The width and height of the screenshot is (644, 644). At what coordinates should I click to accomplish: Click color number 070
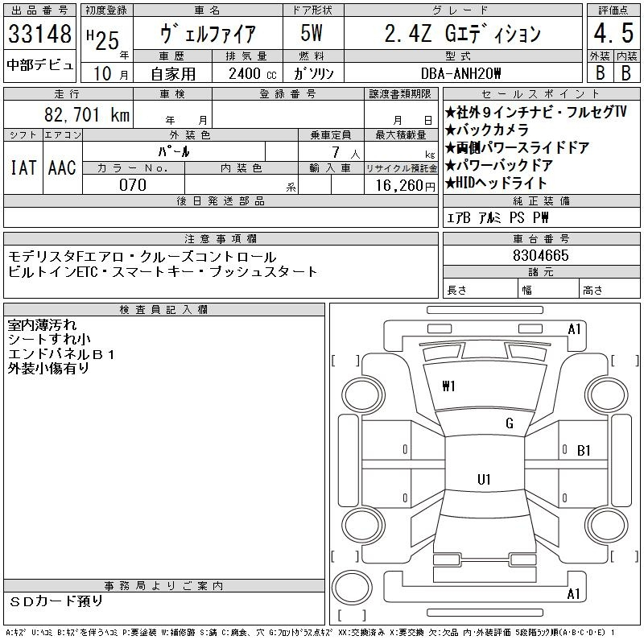click(x=133, y=185)
